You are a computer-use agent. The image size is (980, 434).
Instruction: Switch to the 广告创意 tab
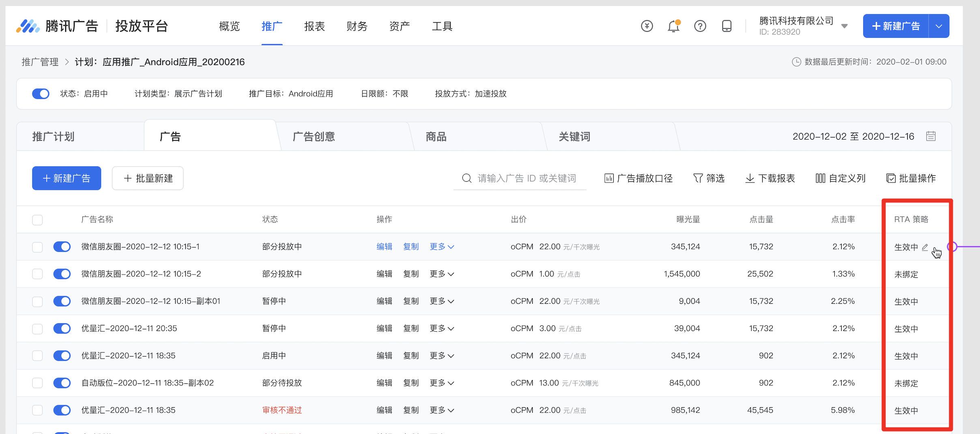pos(313,136)
